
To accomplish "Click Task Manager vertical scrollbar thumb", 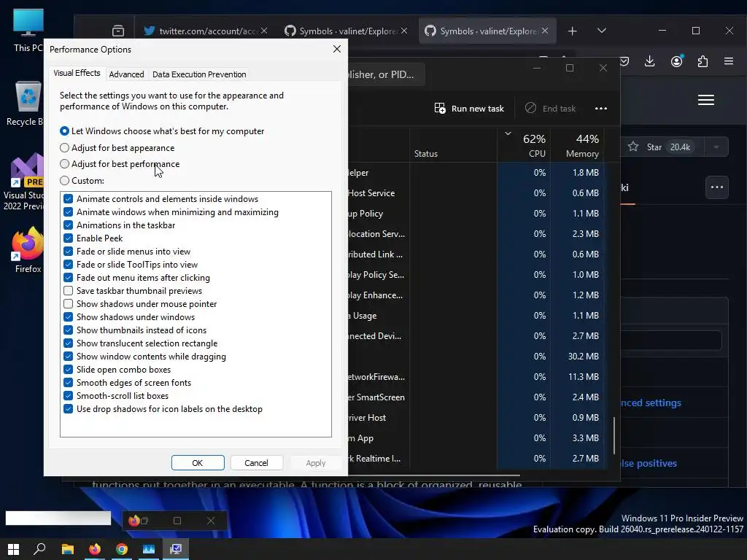I will tap(614, 436).
